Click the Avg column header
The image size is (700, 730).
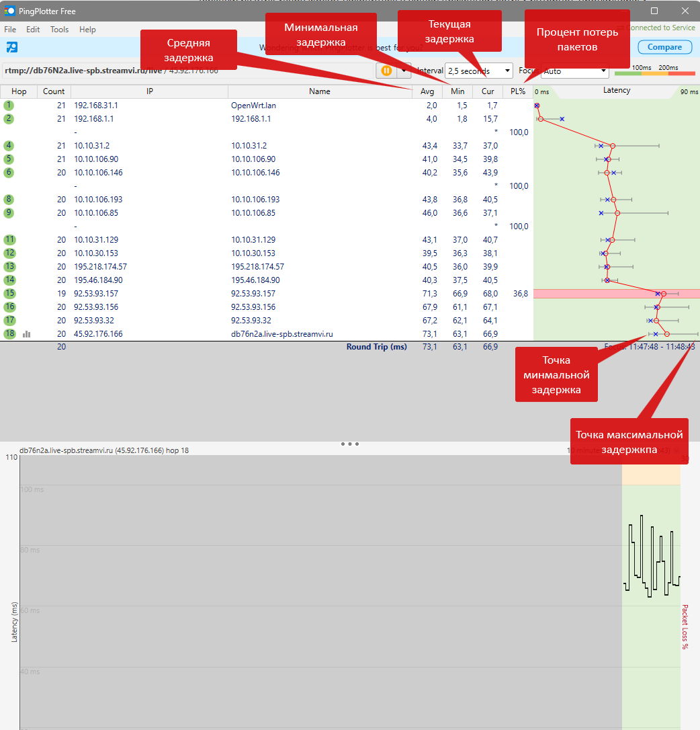tap(427, 91)
